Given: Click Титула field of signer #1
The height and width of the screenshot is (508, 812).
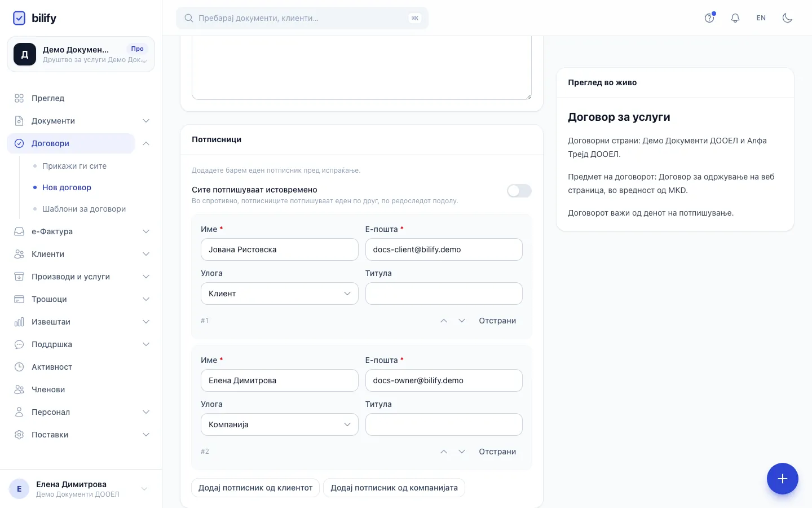Looking at the screenshot, I should click(x=444, y=294).
